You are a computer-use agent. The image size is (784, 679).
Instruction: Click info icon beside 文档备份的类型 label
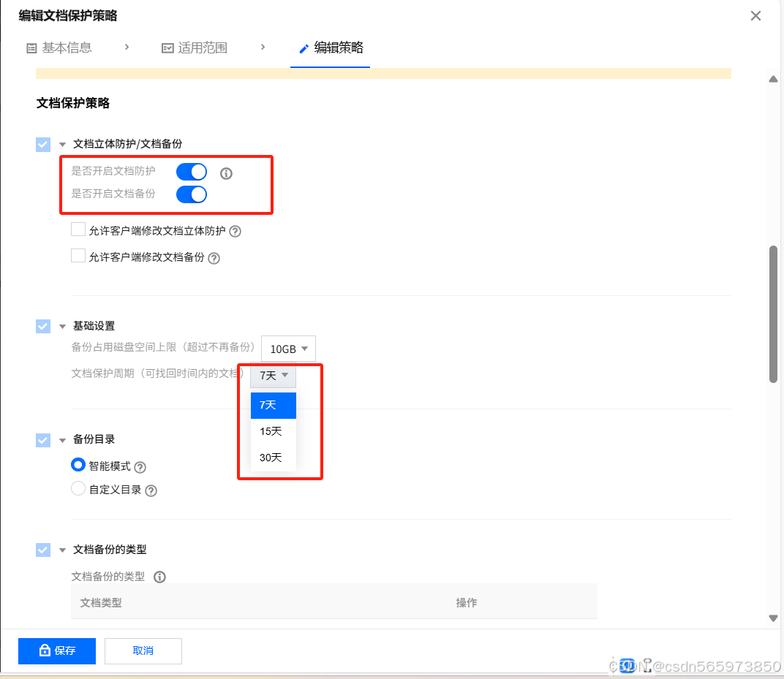[159, 577]
